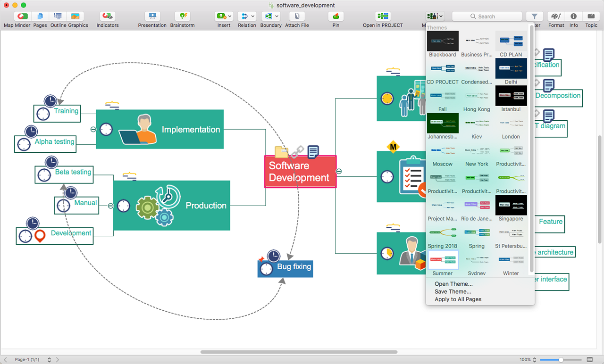This screenshot has height=364, width=604.
Task: Choose the Winter theme
Action: coord(511,260)
